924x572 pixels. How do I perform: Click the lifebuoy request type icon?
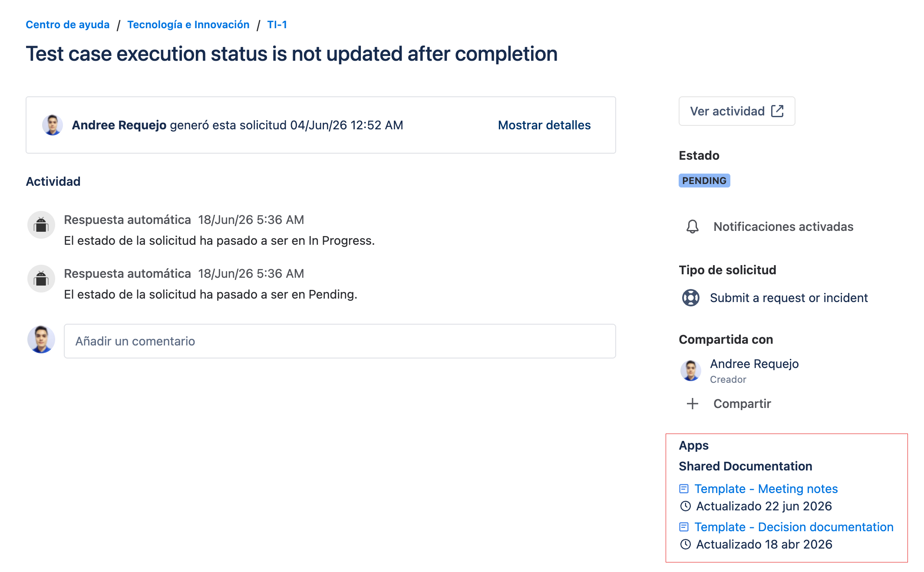click(691, 298)
